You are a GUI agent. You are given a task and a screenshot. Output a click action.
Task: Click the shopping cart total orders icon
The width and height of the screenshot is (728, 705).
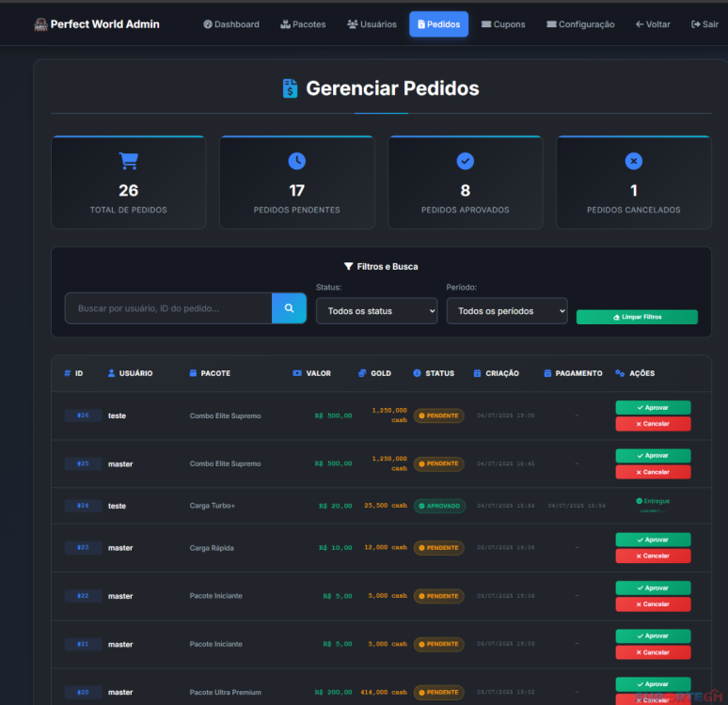click(128, 162)
